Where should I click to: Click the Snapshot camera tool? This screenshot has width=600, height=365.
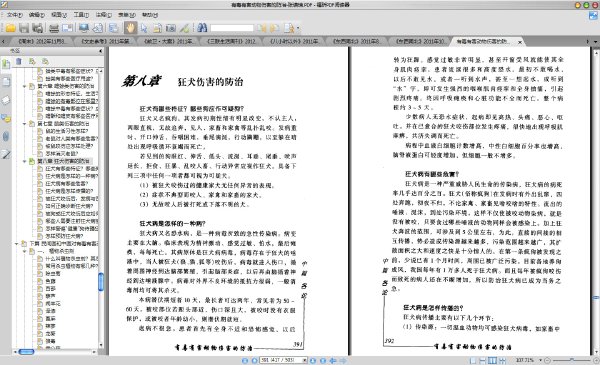(x=171, y=28)
